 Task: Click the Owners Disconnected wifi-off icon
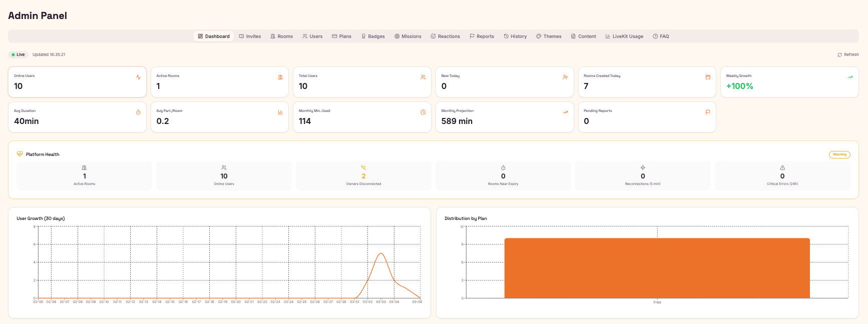pos(363,167)
